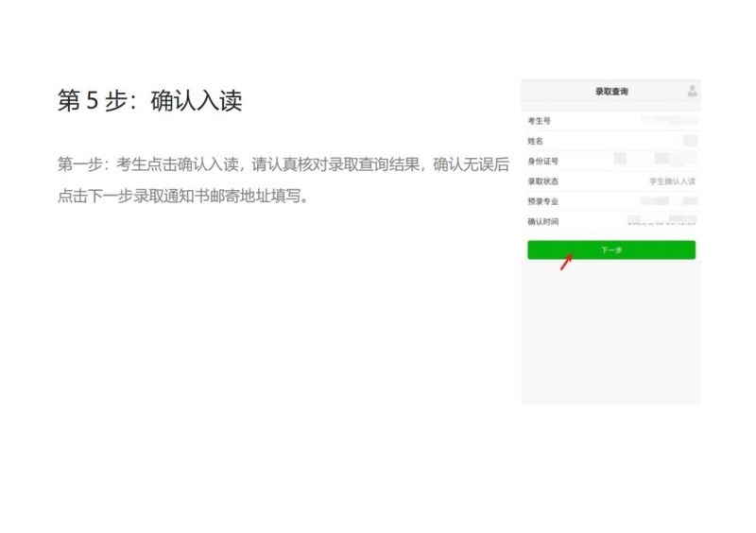Click the blurred 确认时间 value field
This screenshot has width=756, height=533.
click(x=661, y=221)
